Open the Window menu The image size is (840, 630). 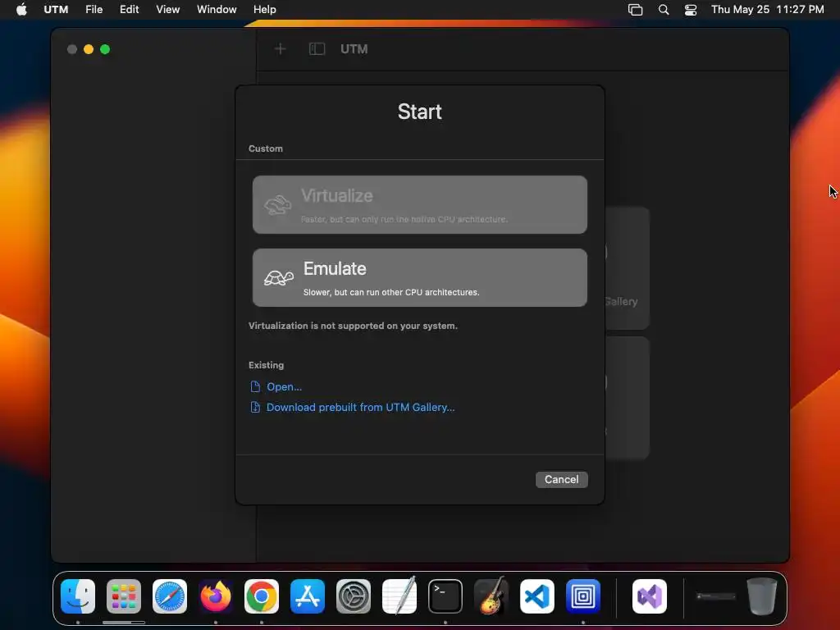coord(217,10)
